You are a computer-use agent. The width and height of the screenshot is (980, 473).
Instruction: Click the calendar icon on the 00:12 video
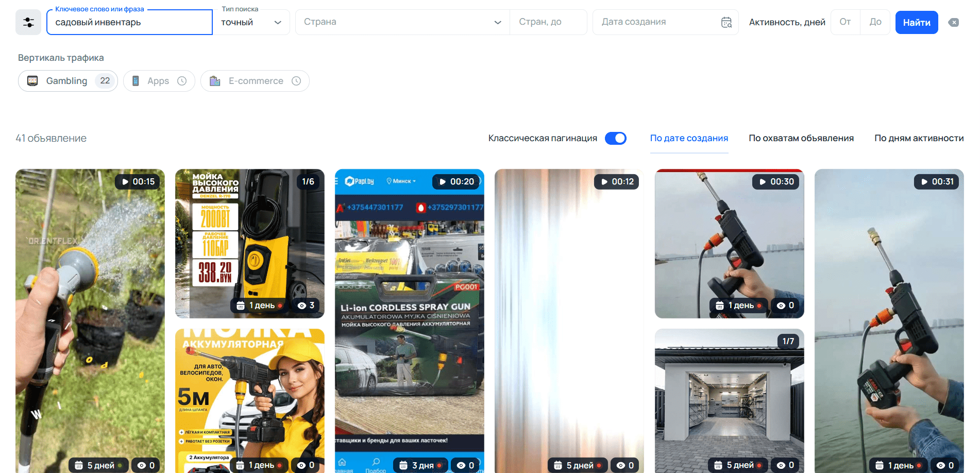coord(558,465)
